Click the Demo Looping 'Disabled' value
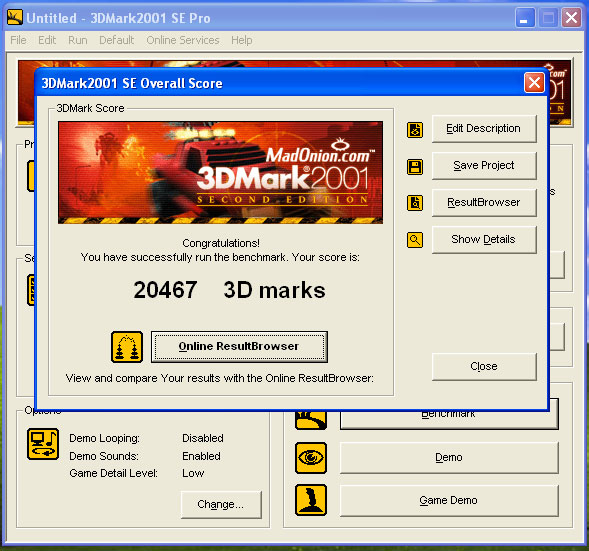The height and width of the screenshot is (551, 589). pyautogui.click(x=203, y=438)
